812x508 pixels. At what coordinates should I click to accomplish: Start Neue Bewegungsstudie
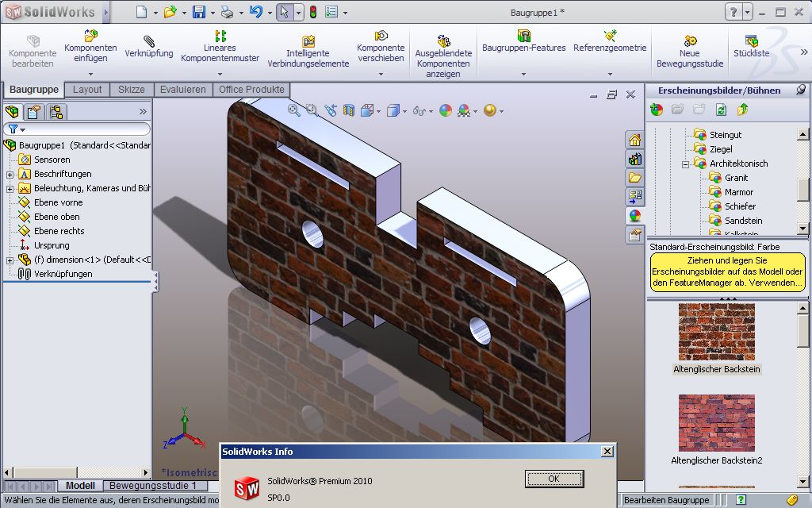pos(690,52)
